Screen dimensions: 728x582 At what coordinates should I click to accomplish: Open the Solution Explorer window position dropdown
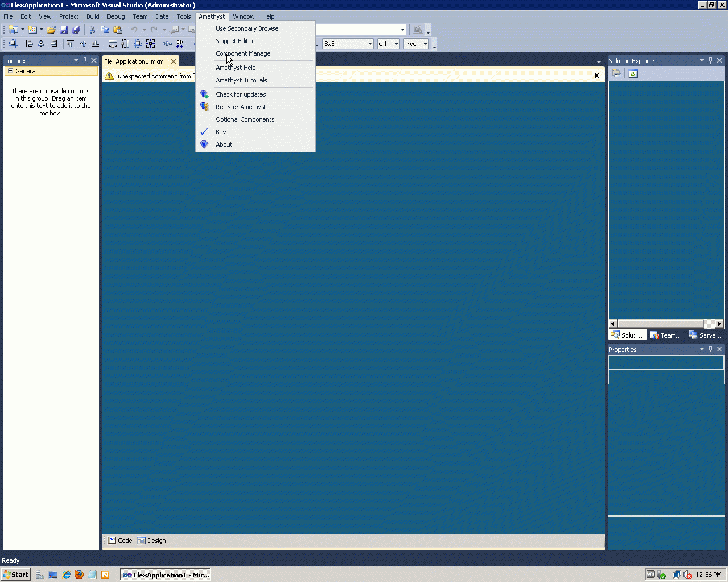[702, 60]
